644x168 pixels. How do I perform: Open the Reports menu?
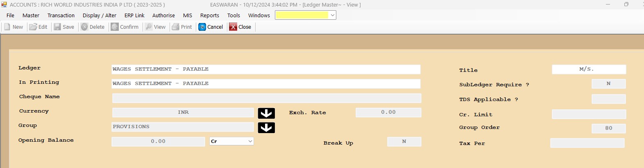tap(209, 16)
